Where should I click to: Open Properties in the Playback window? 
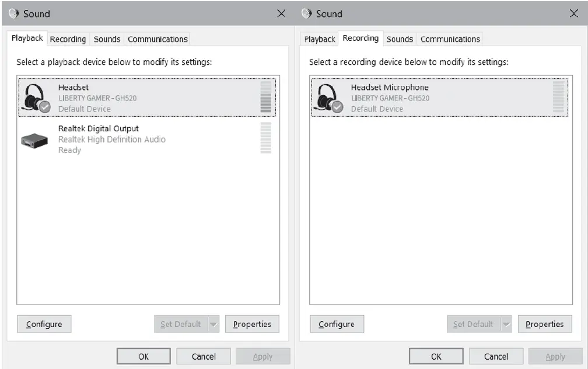point(252,324)
